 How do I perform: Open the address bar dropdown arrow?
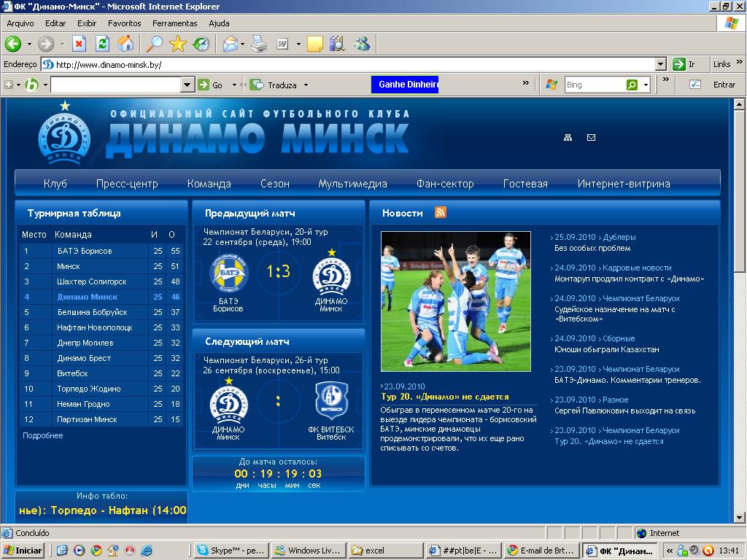(x=660, y=64)
